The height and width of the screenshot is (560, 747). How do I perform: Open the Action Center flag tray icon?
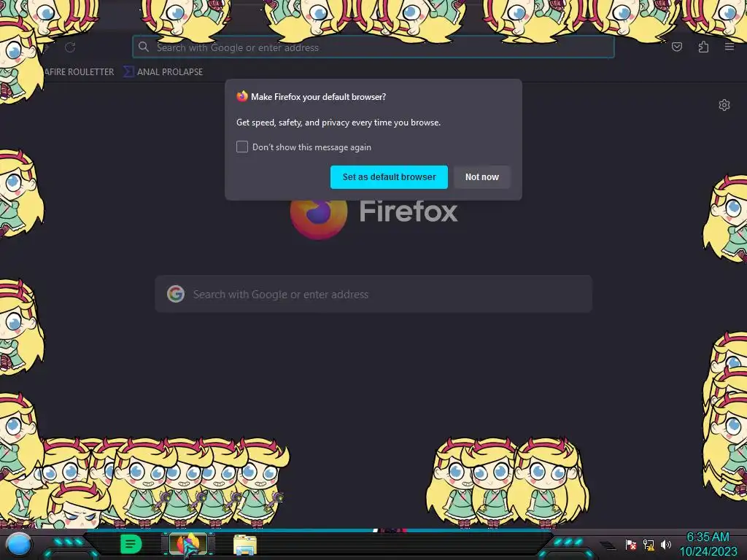[631, 545]
